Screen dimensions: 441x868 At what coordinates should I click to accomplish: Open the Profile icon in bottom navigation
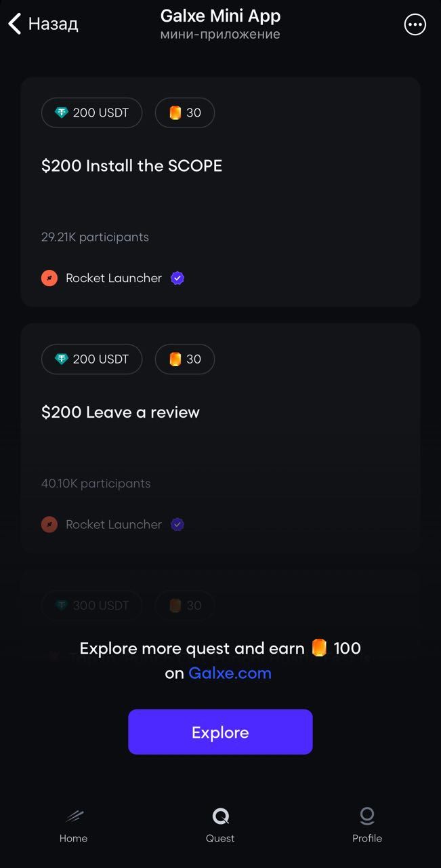click(x=366, y=816)
